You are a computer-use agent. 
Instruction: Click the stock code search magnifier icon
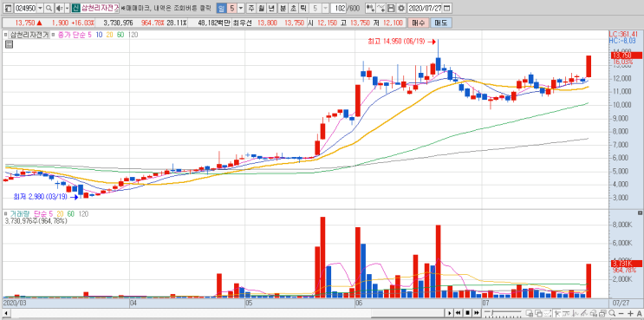pyautogui.click(x=49, y=8)
